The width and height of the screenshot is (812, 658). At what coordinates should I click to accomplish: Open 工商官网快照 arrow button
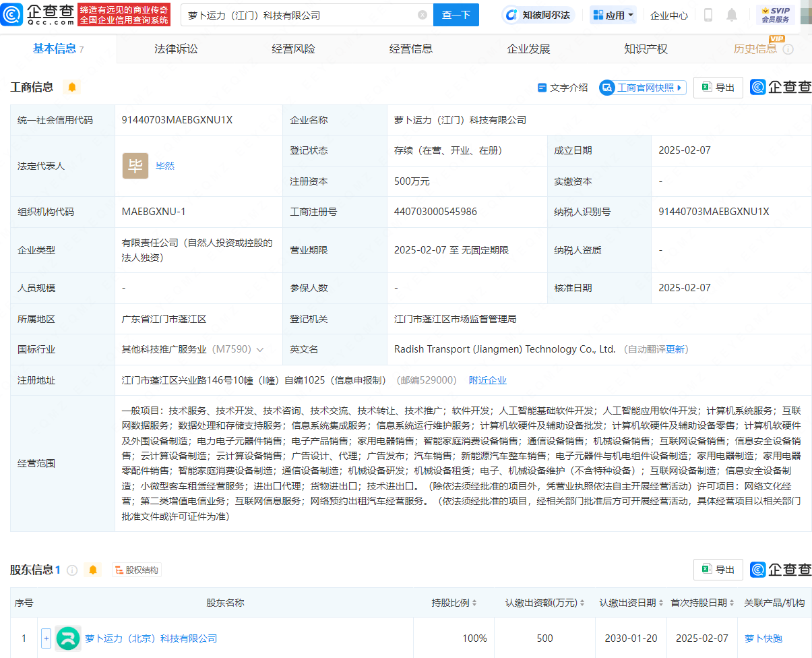643,88
